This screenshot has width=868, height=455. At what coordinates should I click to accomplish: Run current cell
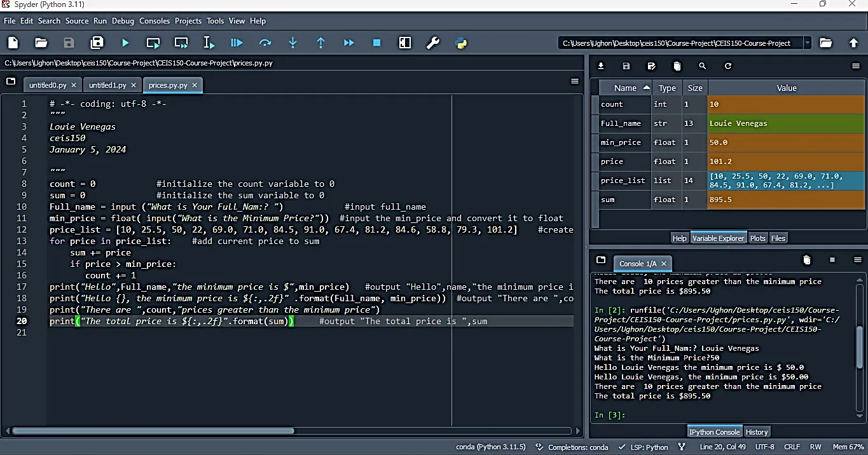[153, 43]
